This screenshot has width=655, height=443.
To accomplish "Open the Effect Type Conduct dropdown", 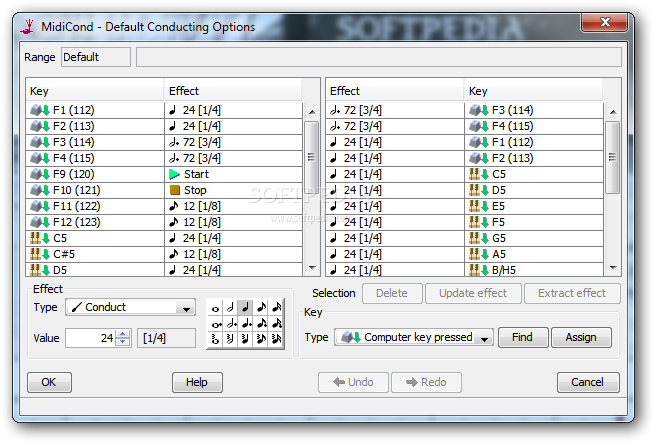I will click(x=130, y=307).
